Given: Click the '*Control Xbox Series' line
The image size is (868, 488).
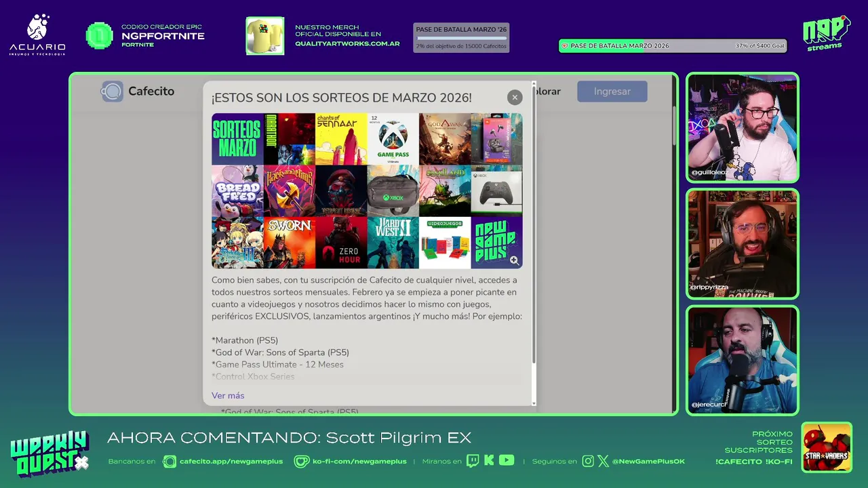Looking at the screenshot, I should click(x=253, y=377).
